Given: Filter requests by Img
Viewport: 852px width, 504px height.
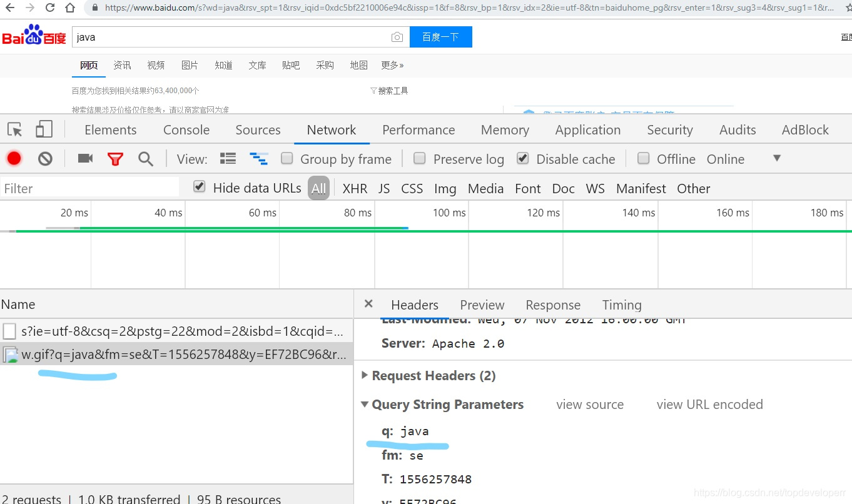Looking at the screenshot, I should (x=445, y=189).
